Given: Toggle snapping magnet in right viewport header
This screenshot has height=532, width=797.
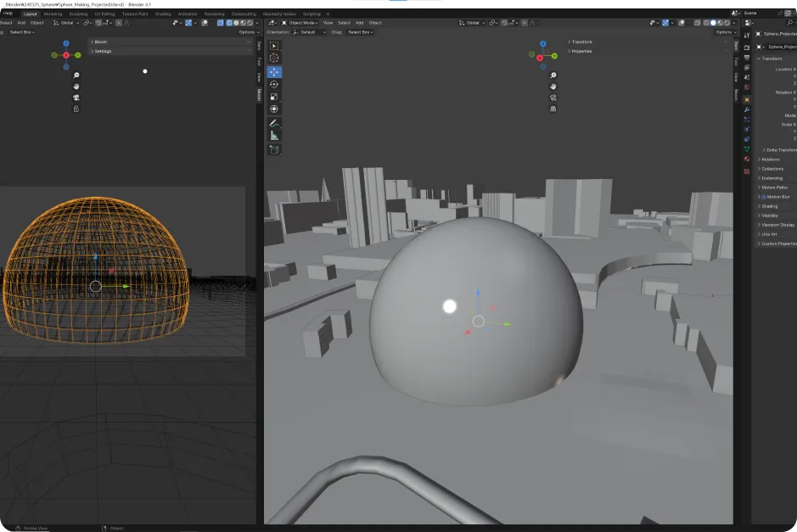Looking at the screenshot, I should [505, 23].
